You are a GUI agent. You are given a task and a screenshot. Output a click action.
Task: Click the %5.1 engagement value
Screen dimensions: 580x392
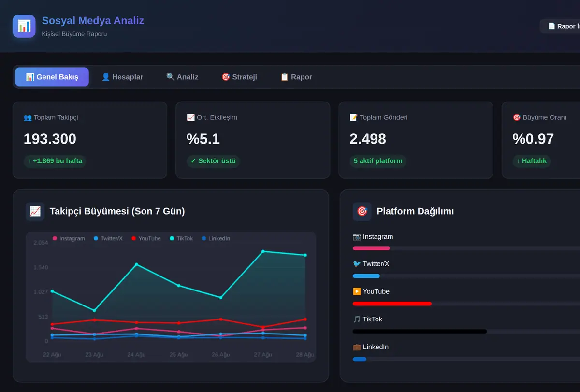coord(203,139)
